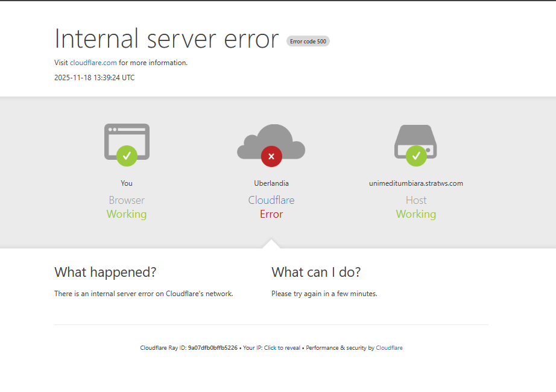Click the 'What happened?' heading
Image resolution: width=556 pixels, height=392 pixels.
point(105,272)
